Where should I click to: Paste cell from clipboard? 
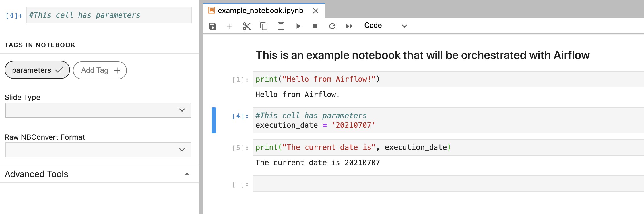[x=281, y=26]
